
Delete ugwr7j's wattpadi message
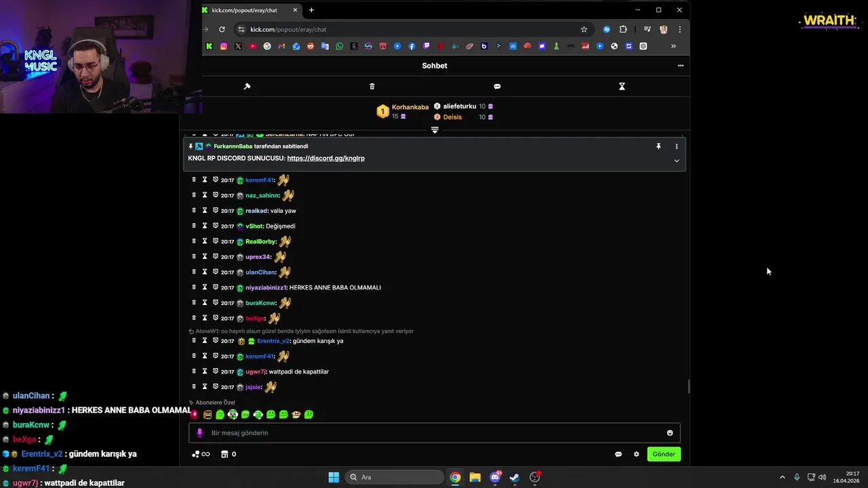tap(194, 371)
